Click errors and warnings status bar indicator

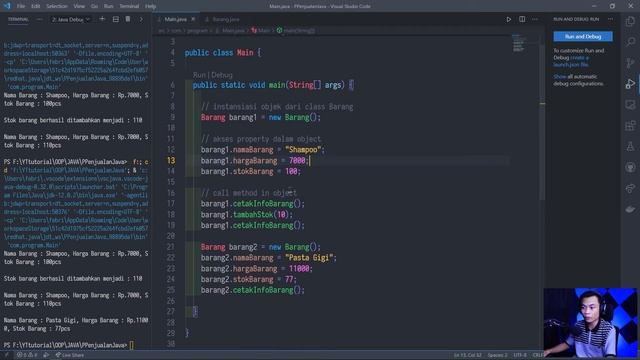coord(27,355)
